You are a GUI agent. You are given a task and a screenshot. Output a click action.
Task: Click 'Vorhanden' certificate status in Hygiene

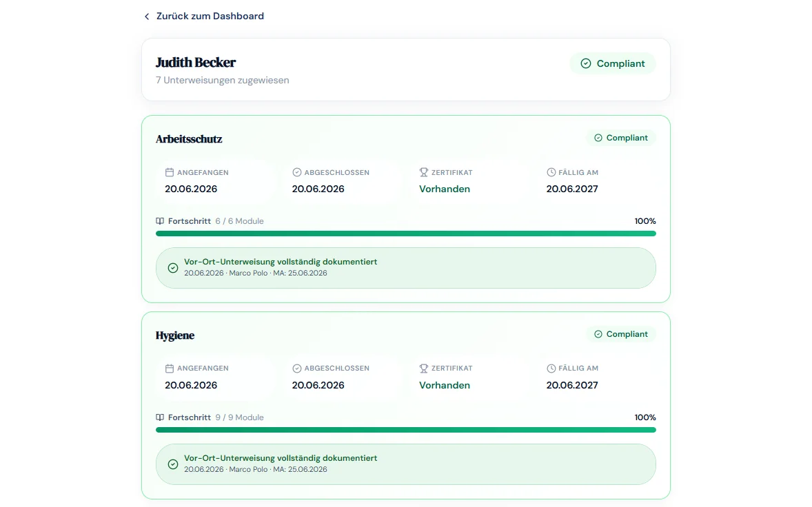click(x=445, y=386)
